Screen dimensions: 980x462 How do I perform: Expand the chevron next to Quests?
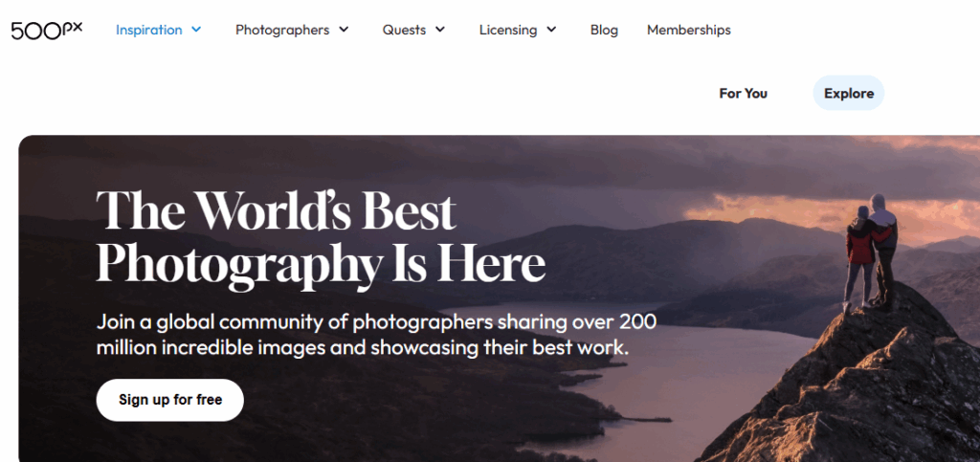pyautogui.click(x=440, y=29)
